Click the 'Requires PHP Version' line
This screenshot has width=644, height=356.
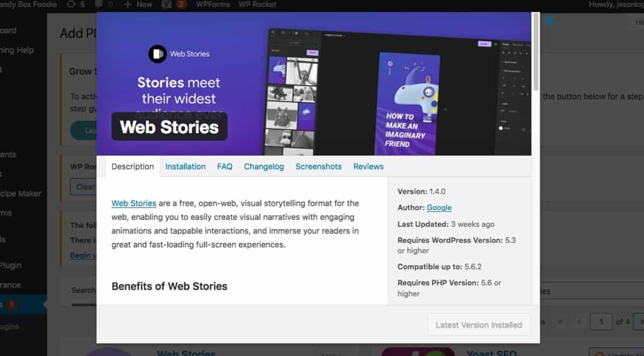[449, 288]
